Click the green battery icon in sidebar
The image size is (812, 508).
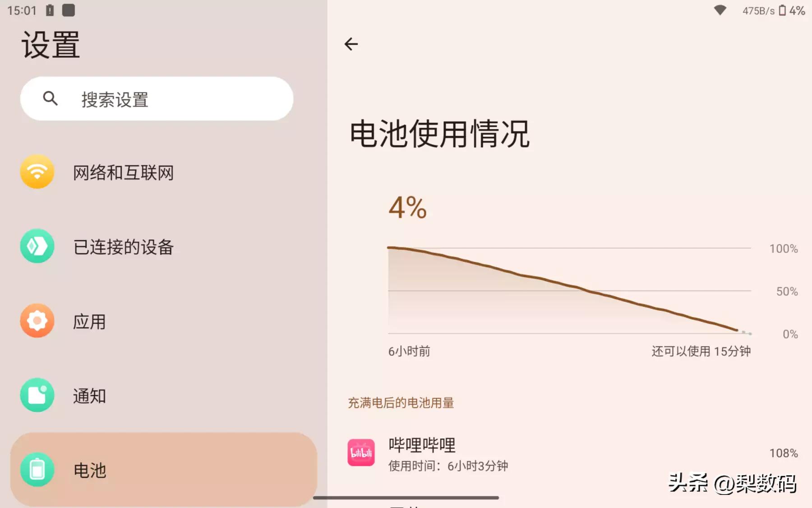(37, 470)
